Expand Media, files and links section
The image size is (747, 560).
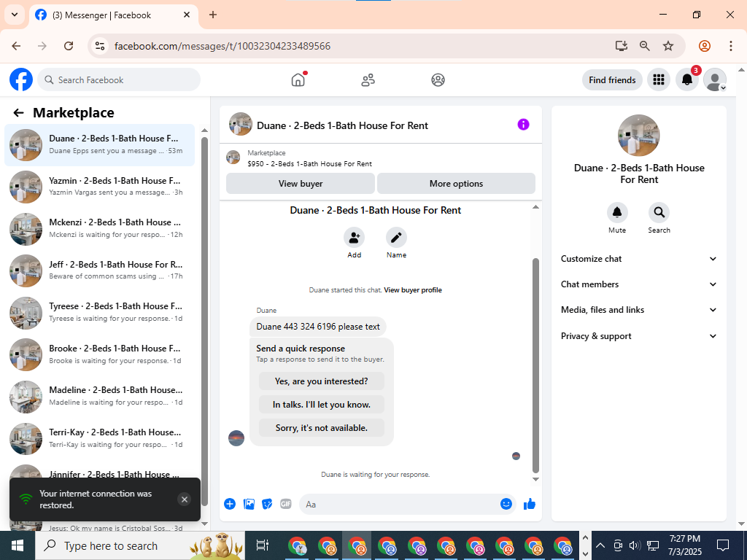[x=639, y=310]
